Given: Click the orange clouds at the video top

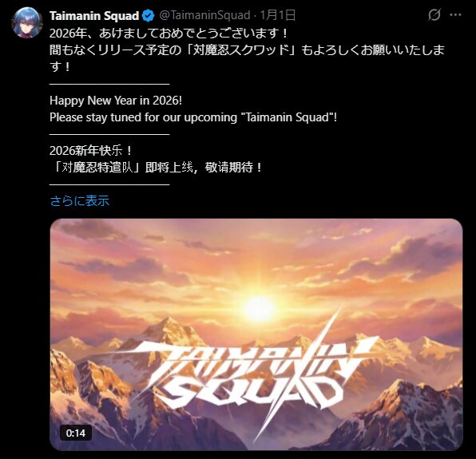Looking at the screenshot, I should coord(256,243).
